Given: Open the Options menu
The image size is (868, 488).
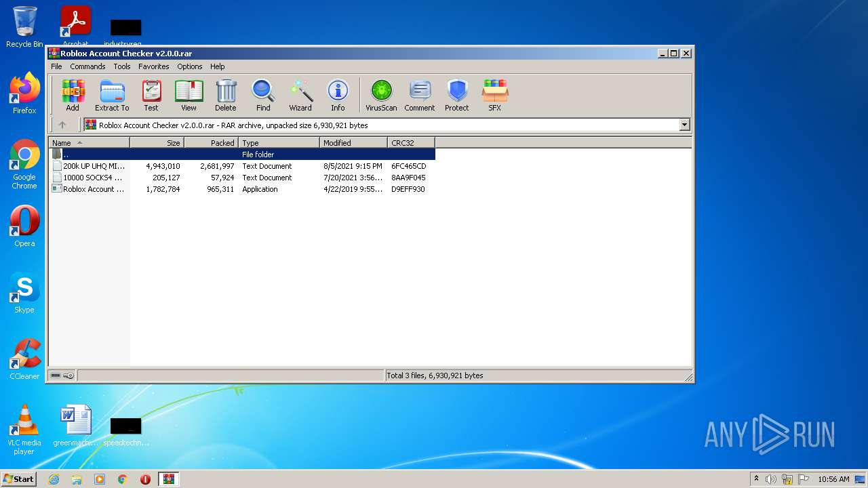Looking at the screenshot, I should click(190, 66).
